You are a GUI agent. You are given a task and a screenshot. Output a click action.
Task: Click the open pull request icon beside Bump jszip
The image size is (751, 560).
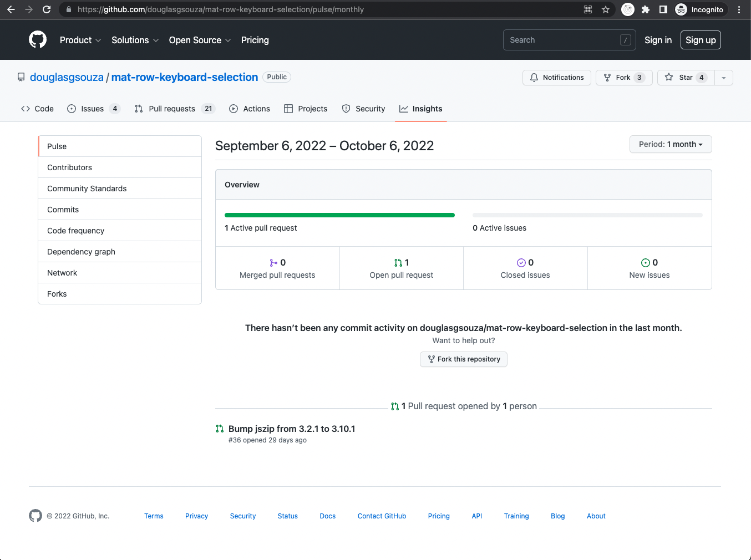220,429
